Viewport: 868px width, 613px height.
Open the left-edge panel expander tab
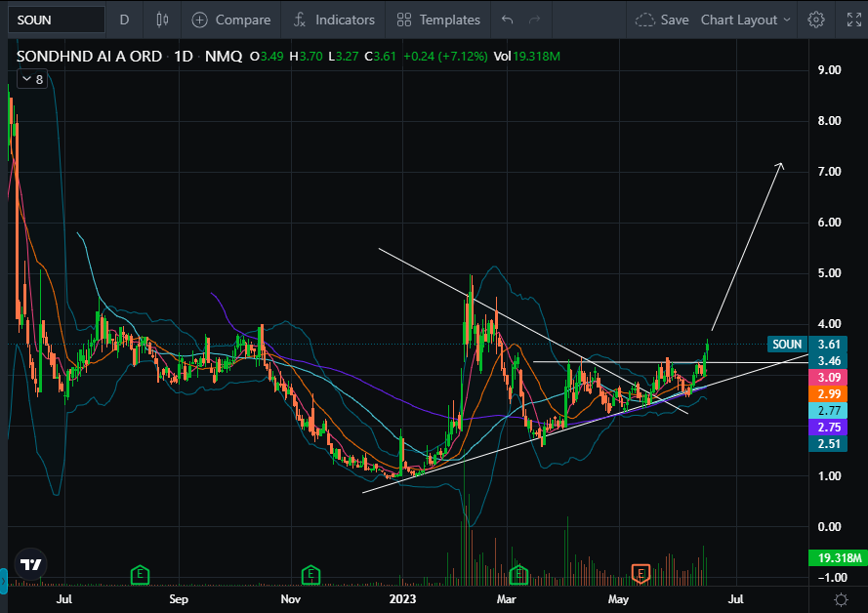click(x=3, y=581)
